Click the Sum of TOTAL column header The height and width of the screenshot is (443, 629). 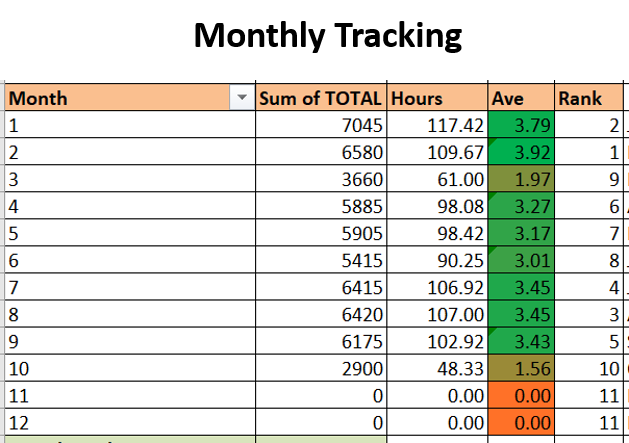[x=320, y=98]
